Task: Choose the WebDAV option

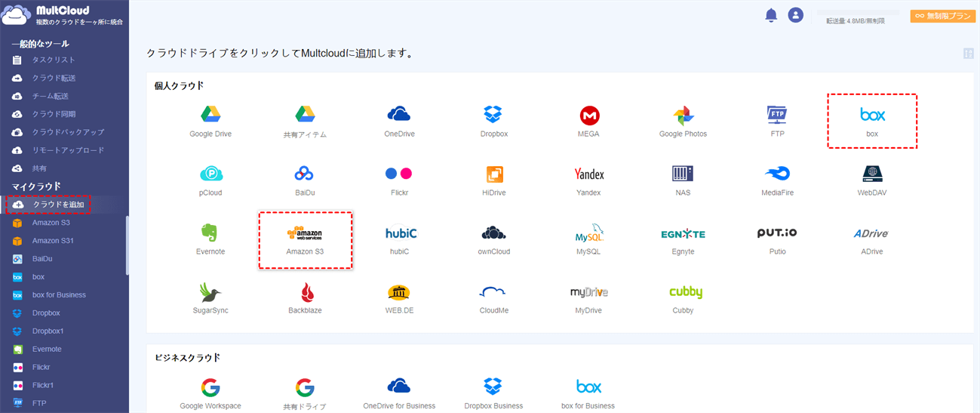Action: (x=872, y=180)
